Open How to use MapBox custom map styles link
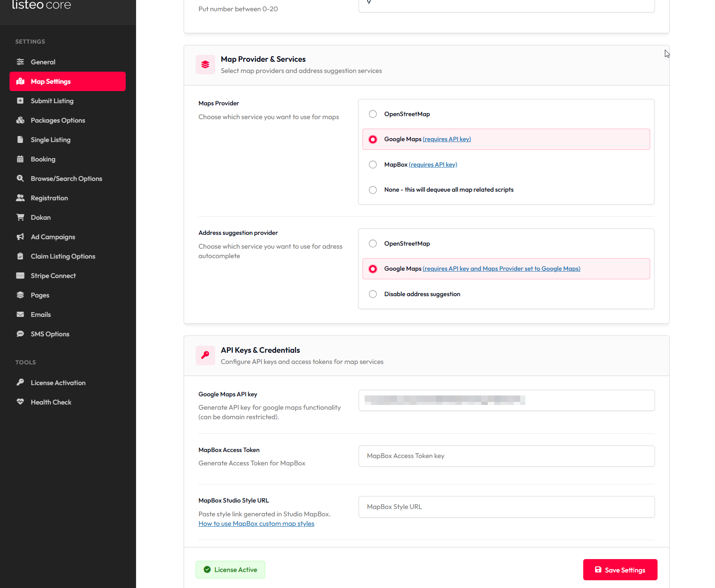The width and height of the screenshot is (715, 588). pos(256,524)
